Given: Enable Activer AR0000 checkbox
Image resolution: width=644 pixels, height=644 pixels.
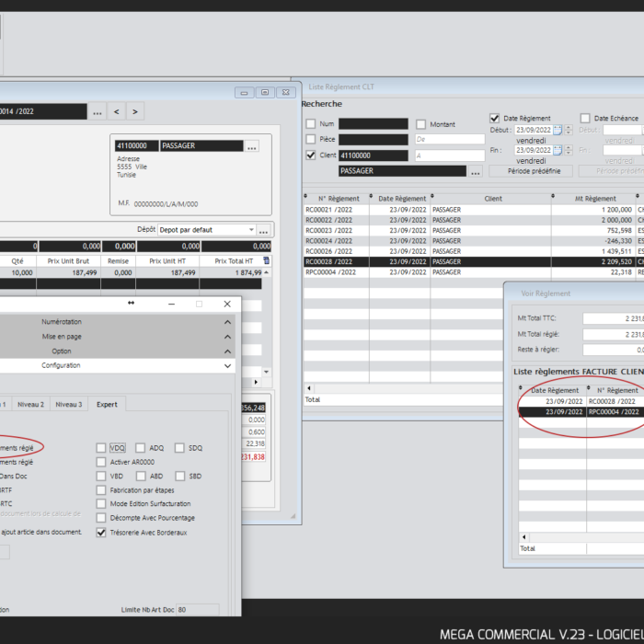Looking at the screenshot, I should [101, 462].
